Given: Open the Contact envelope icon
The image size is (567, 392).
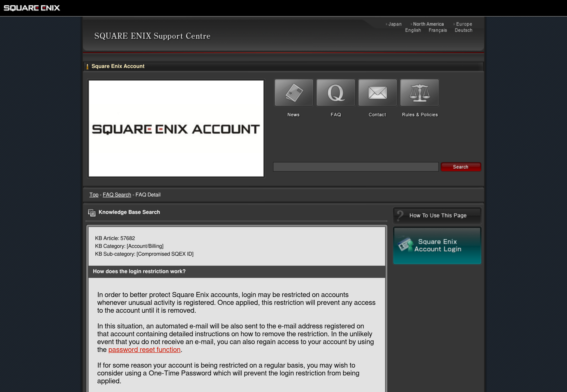Looking at the screenshot, I should click(x=377, y=93).
